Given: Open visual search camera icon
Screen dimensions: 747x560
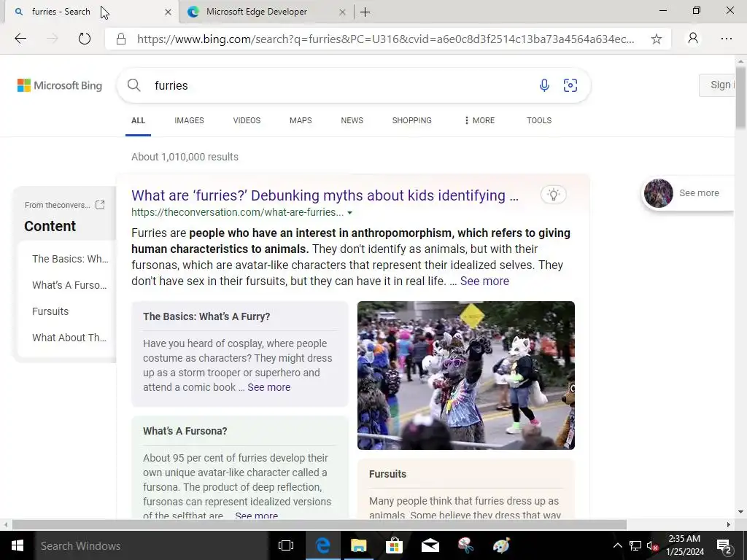Looking at the screenshot, I should pyautogui.click(x=570, y=85).
